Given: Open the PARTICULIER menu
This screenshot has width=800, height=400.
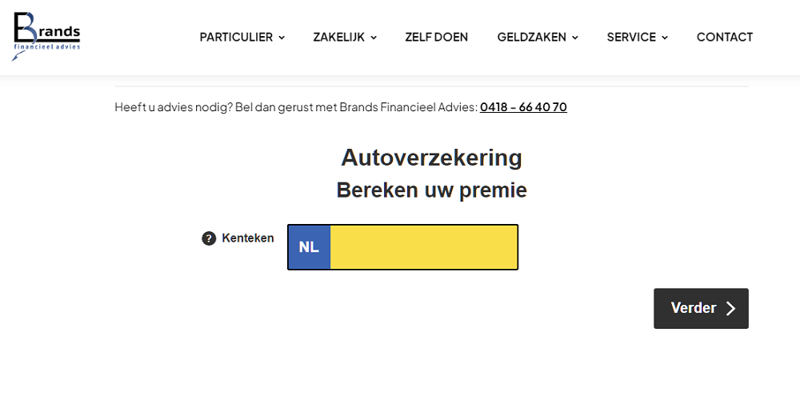Looking at the screenshot, I should point(236,37).
